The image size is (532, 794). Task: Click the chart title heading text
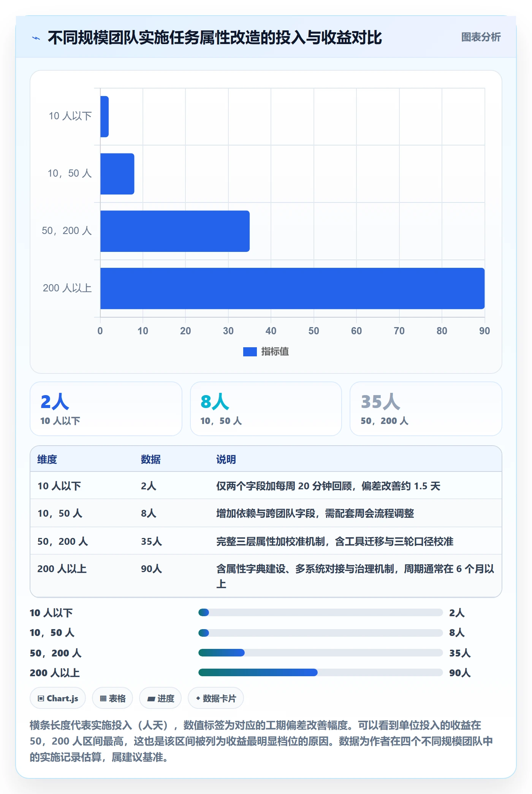click(215, 38)
